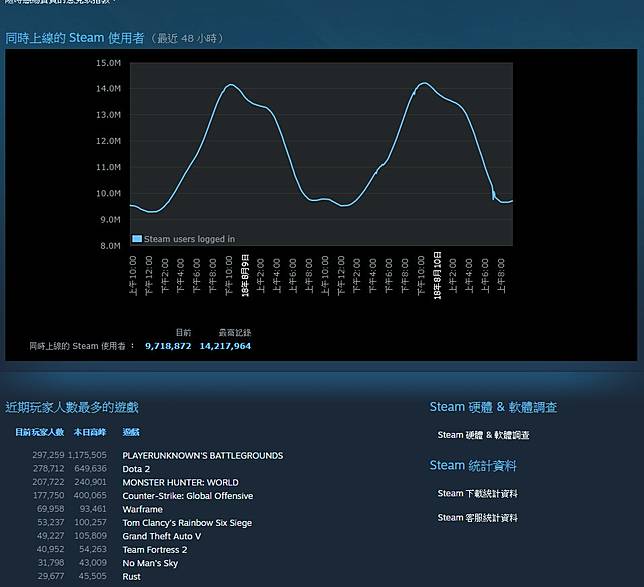Screen dimensions: 644x587
Task: Click Rainbow Six current players 53,237
Action: (x=51, y=522)
